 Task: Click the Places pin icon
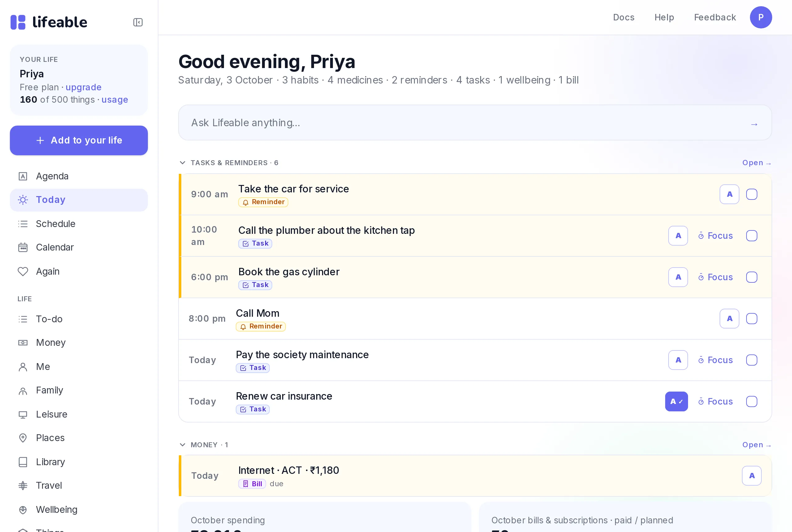(x=23, y=438)
